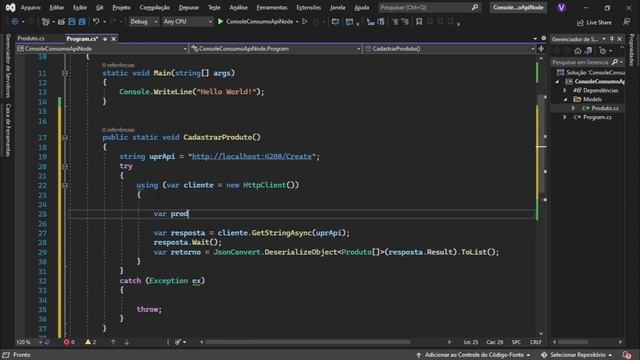The width and height of the screenshot is (640, 360).
Task: Uncomment selected lines icon
Action: pos(405,22)
